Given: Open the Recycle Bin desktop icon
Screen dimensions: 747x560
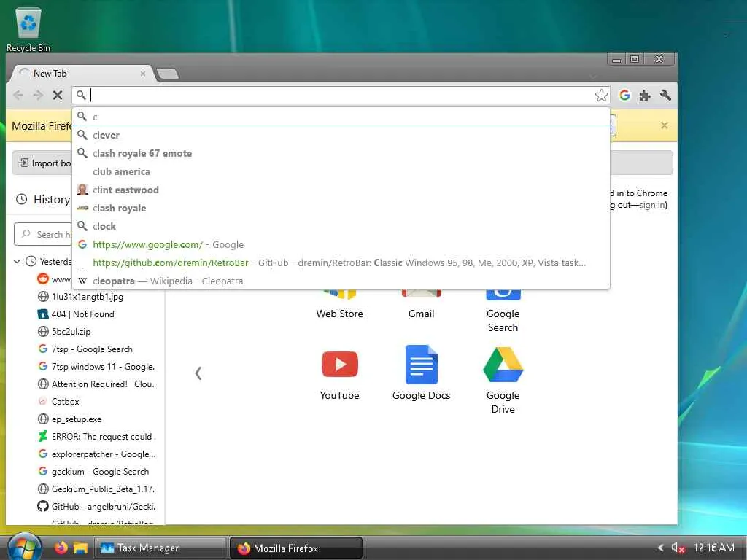Looking at the screenshot, I should click(28, 29).
